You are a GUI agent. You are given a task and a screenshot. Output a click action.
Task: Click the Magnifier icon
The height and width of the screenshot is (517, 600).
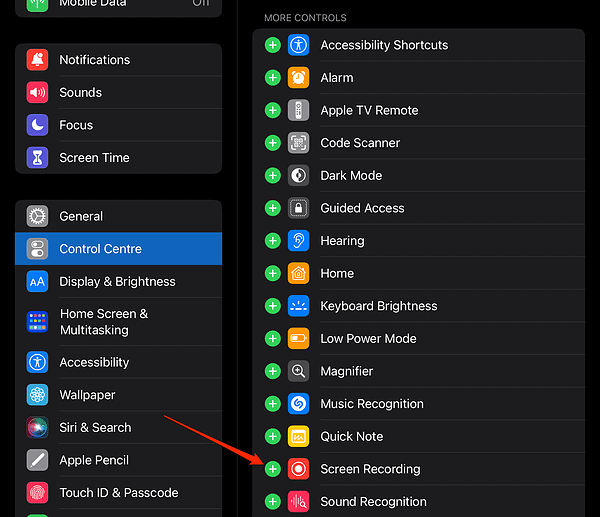(298, 371)
